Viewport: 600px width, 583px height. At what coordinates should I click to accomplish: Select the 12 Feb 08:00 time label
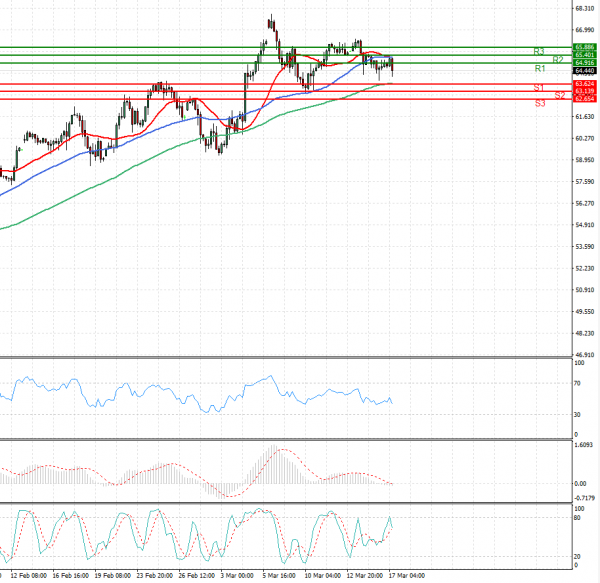(x=29, y=575)
